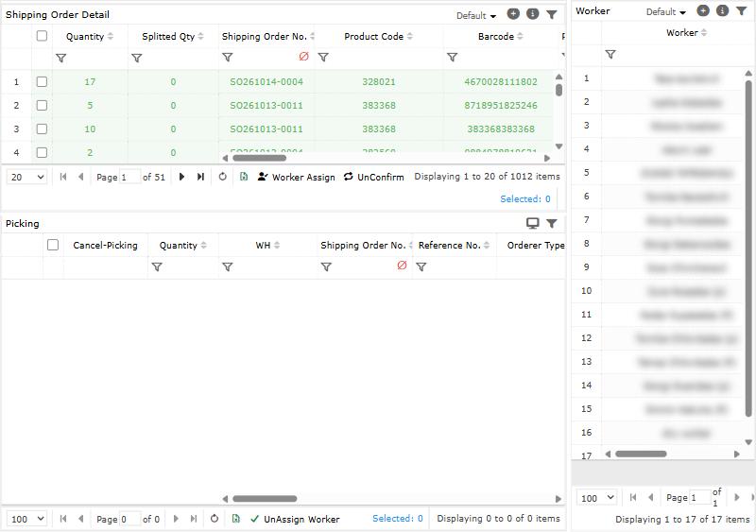Open the Worker column filter icon
Screen dimensions: 756x532
coord(610,54)
